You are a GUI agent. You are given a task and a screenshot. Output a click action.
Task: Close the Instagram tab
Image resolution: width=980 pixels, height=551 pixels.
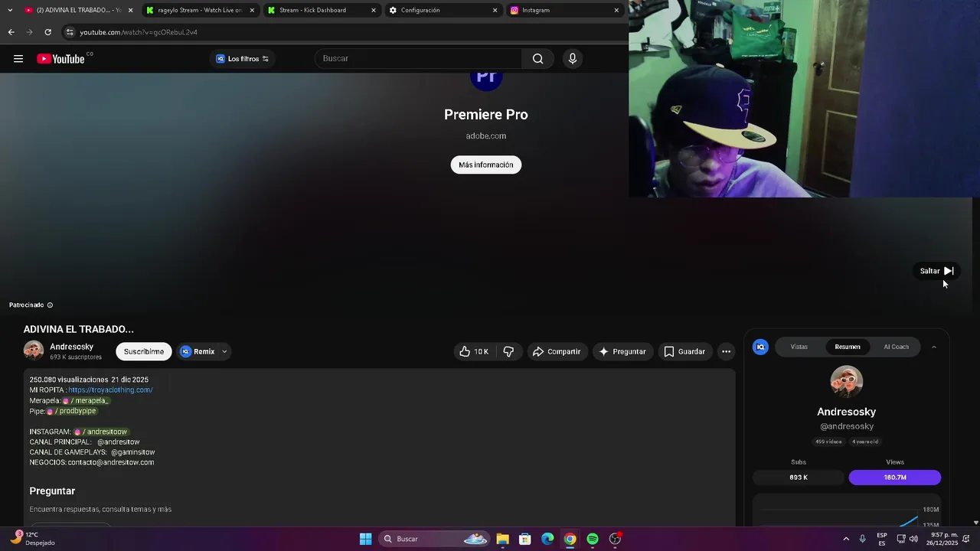tap(616, 10)
